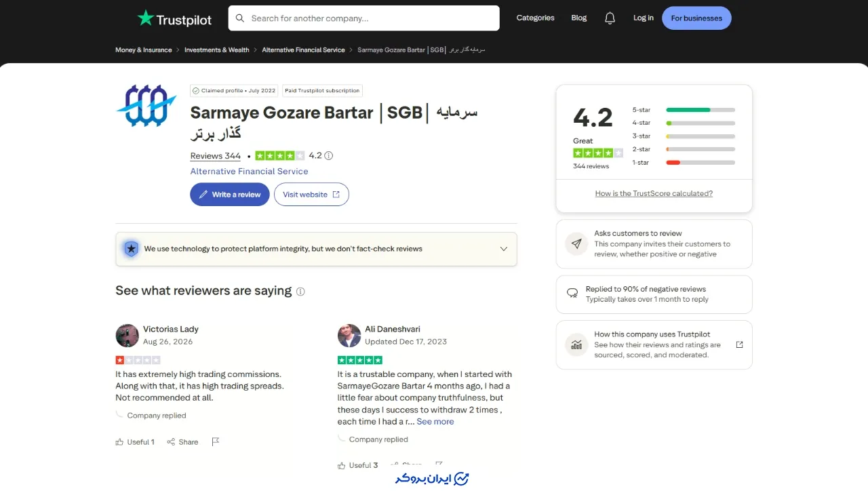Open the notifications bell icon

pyautogui.click(x=610, y=18)
